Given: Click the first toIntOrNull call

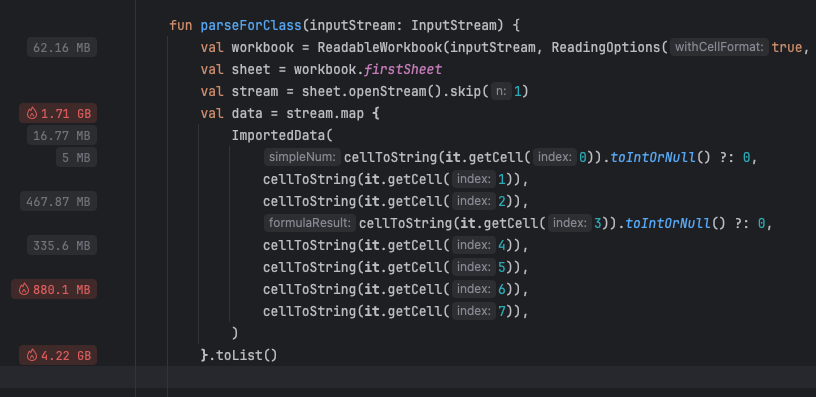Looking at the screenshot, I should 652,157.
